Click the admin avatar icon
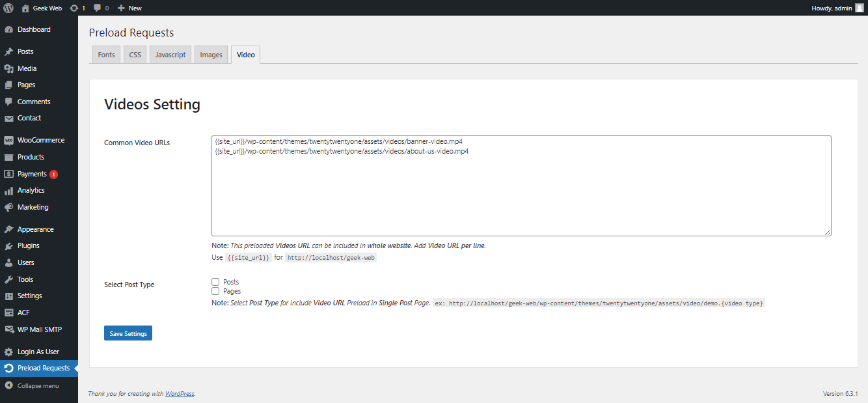The height and width of the screenshot is (403, 868). pos(859,8)
